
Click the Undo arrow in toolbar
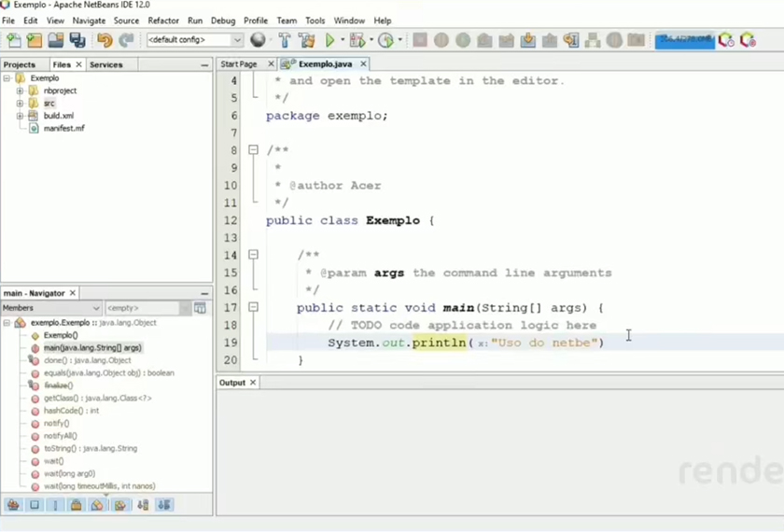click(105, 40)
